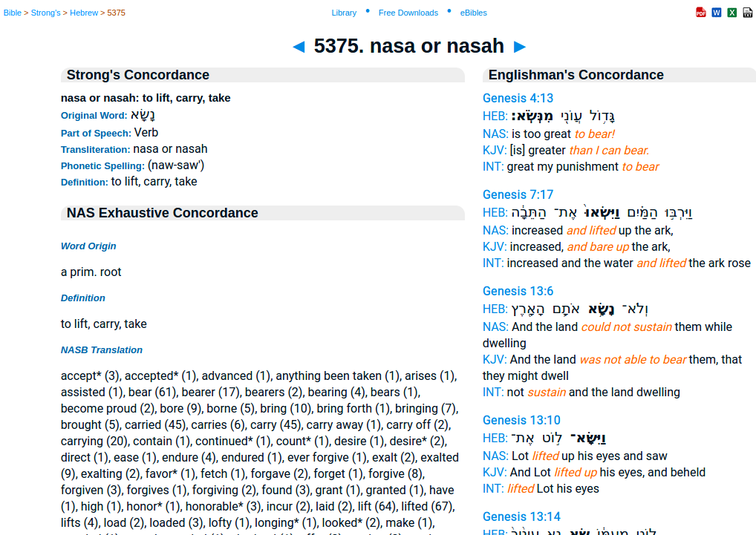Click the 5375 breadcrumb entry
The image size is (756, 535).
[x=116, y=13]
